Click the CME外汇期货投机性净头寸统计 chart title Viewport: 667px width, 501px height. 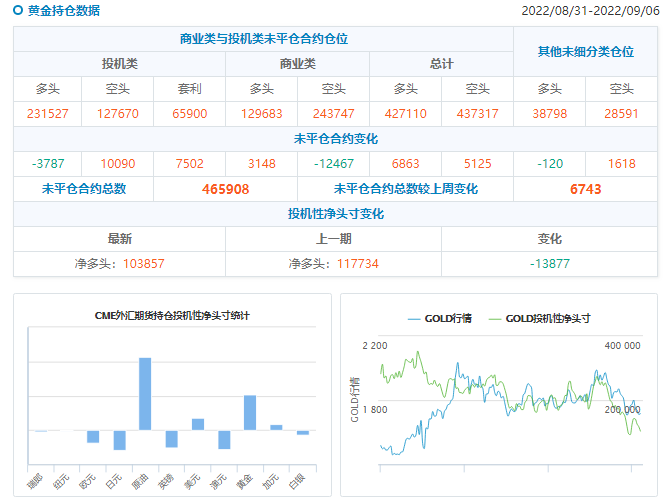172,316
